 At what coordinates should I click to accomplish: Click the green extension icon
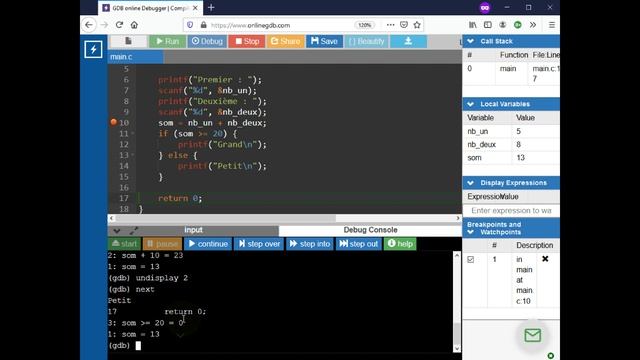coord(518,25)
